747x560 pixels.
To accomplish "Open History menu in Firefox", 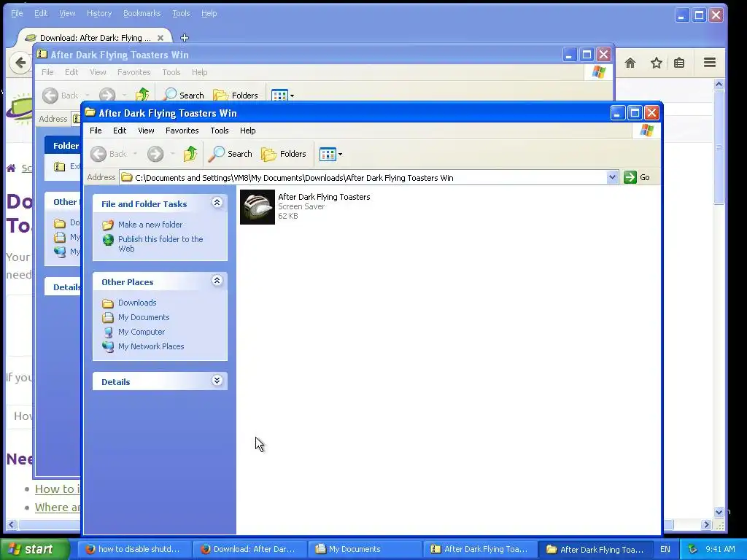I will pyautogui.click(x=99, y=13).
